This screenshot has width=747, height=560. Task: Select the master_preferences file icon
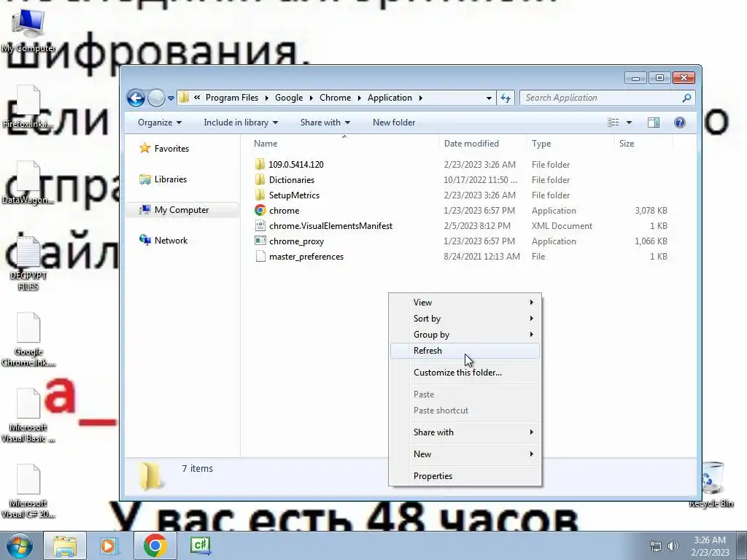coord(260,256)
